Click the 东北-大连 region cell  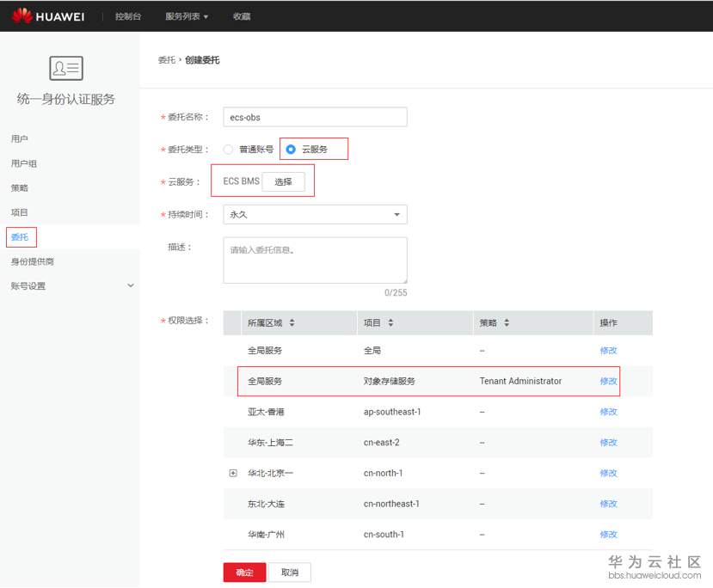click(x=266, y=504)
